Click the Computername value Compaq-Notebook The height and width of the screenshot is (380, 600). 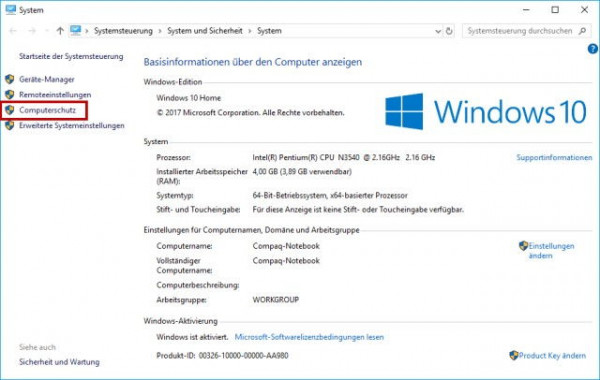[286, 246]
